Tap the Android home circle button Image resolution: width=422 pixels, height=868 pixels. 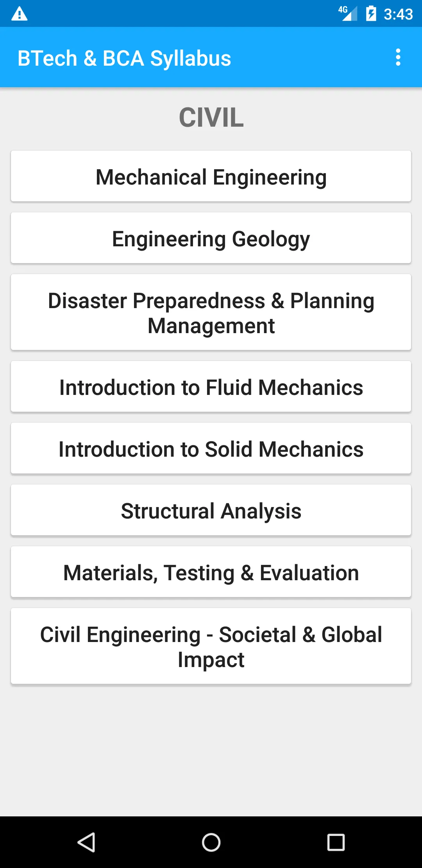point(211,842)
